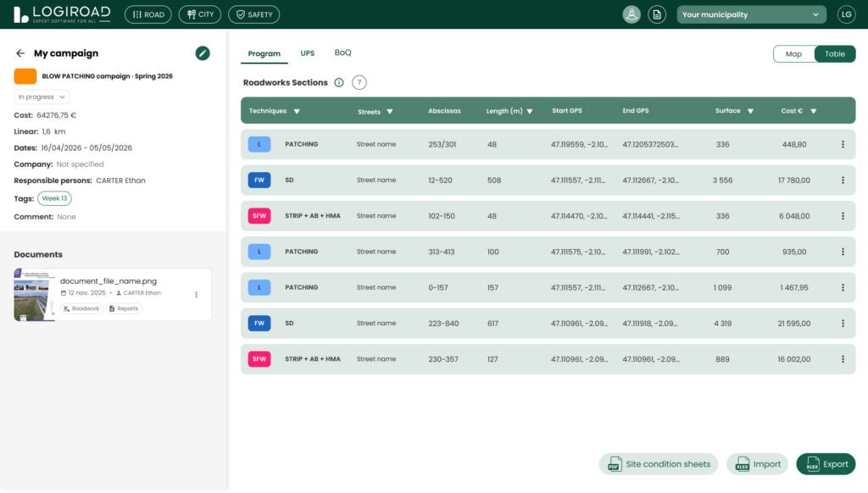
Task: Click the Week 13 tag
Action: (54, 198)
